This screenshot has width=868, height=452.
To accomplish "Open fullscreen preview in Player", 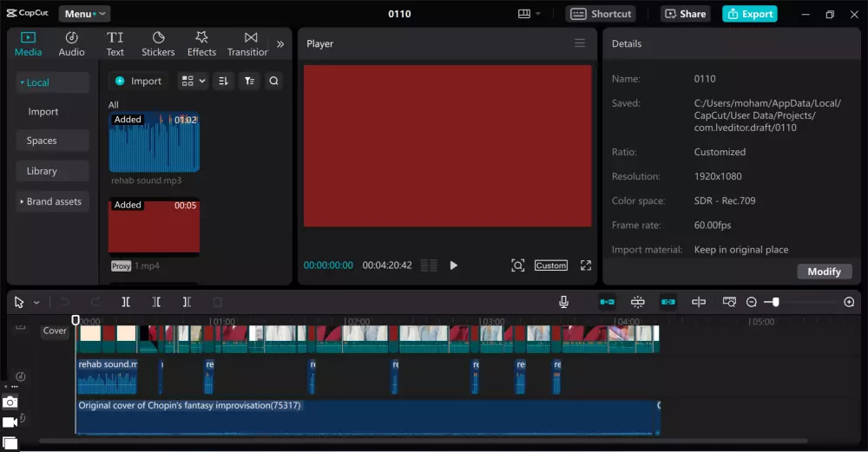I will (586, 265).
